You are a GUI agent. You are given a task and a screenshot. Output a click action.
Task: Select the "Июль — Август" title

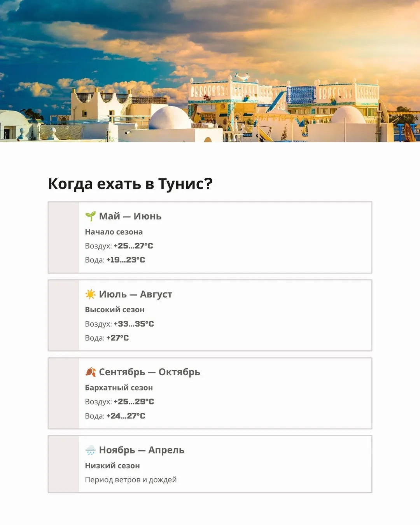tap(135, 294)
